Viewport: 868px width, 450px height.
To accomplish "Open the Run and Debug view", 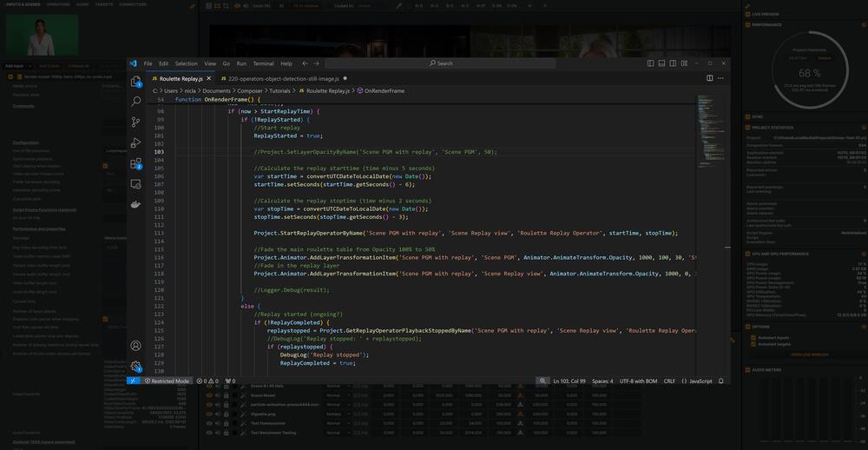I will point(135,142).
